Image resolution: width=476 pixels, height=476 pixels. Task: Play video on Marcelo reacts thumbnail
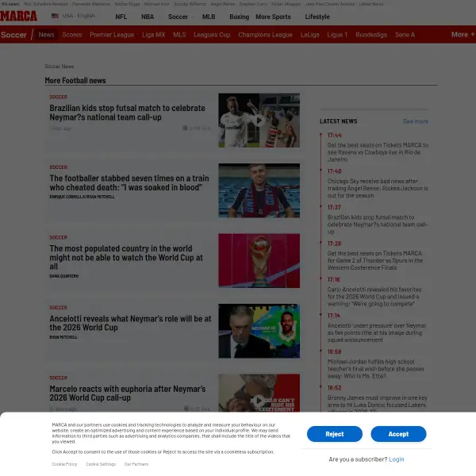pos(259,401)
